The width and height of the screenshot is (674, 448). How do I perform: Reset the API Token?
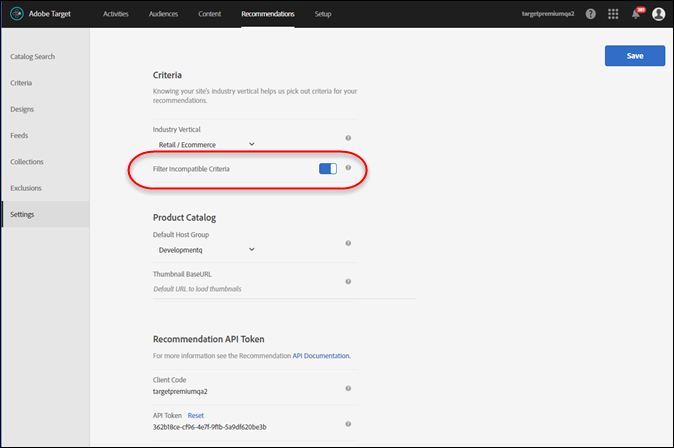point(196,414)
